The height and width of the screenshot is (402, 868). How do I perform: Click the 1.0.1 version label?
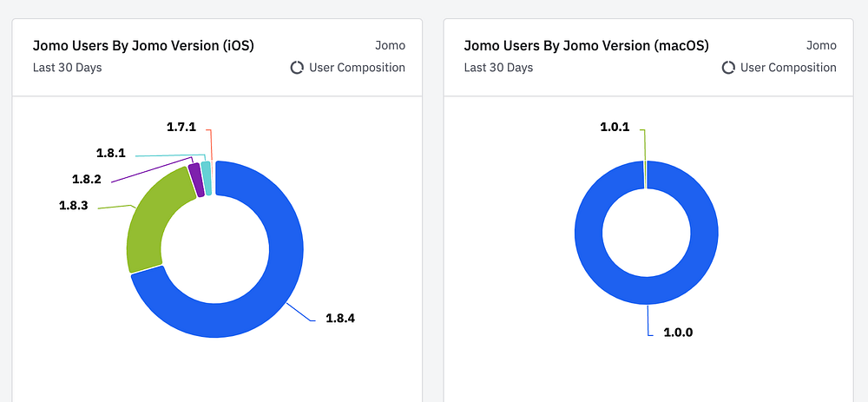[x=615, y=128]
